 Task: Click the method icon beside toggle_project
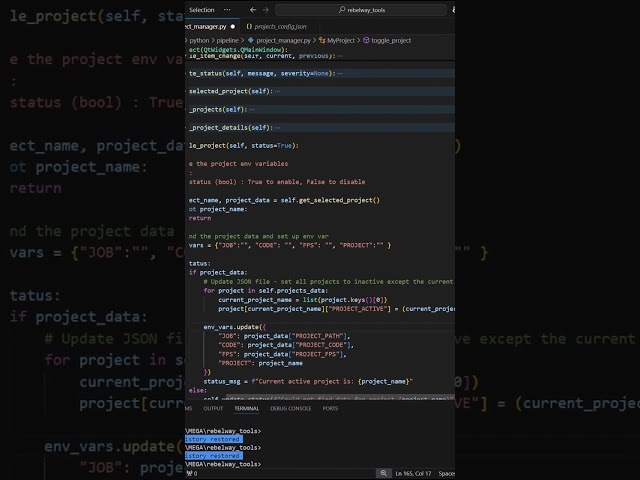click(x=366, y=40)
